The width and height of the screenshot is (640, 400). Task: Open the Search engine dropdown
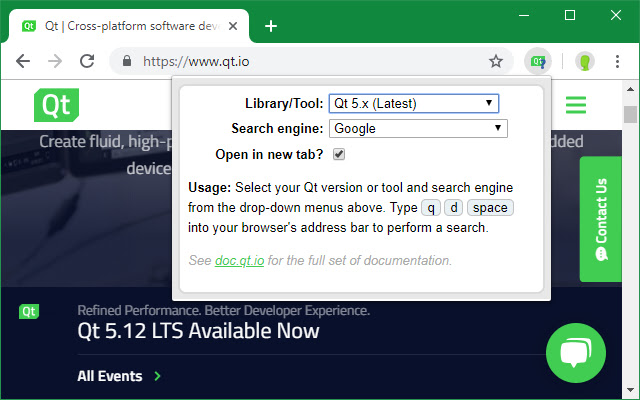click(x=418, y=128)
